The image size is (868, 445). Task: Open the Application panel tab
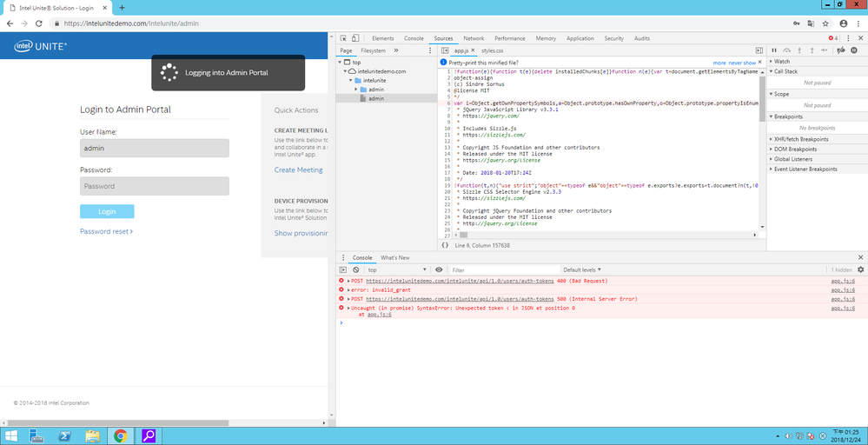pos(580,38)
